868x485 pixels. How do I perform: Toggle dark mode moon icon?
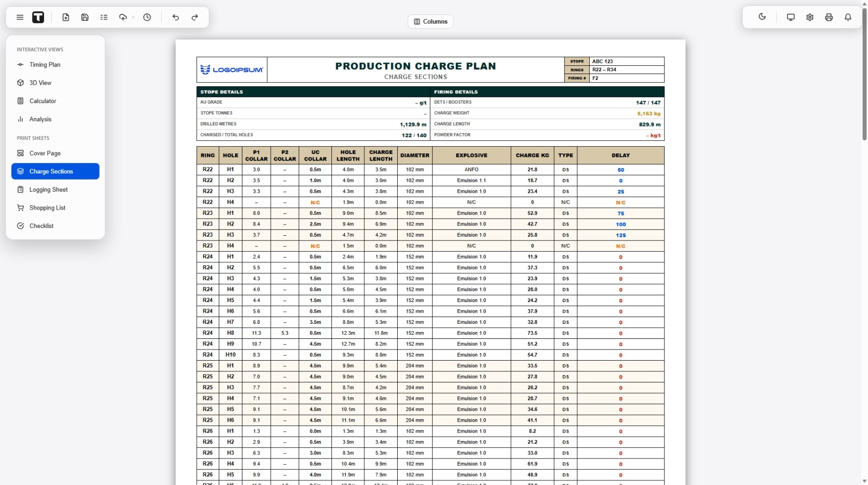[762, 17]
